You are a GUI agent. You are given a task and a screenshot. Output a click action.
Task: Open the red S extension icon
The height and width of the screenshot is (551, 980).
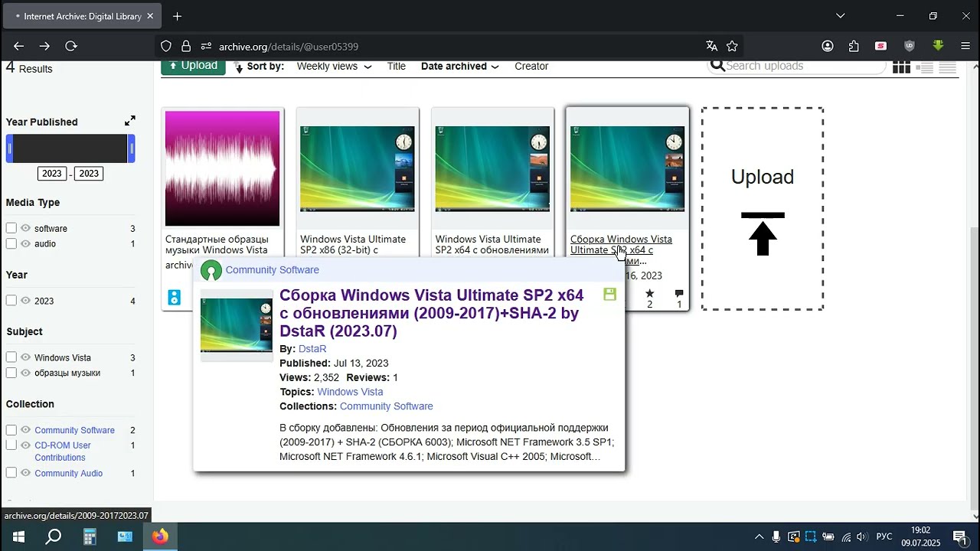[881, 46]
